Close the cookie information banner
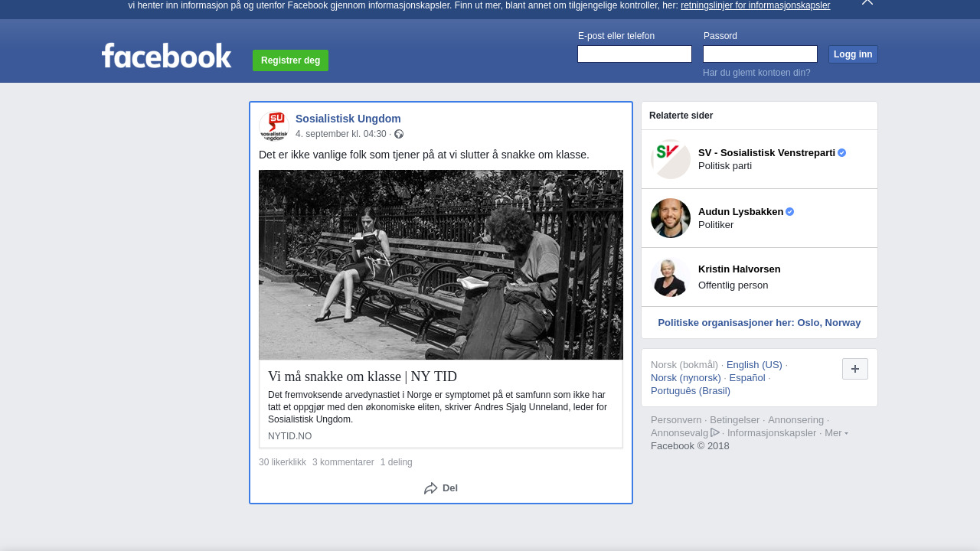Image resolution: width=980 pixels, height=551 pixels. pos(867,2)
